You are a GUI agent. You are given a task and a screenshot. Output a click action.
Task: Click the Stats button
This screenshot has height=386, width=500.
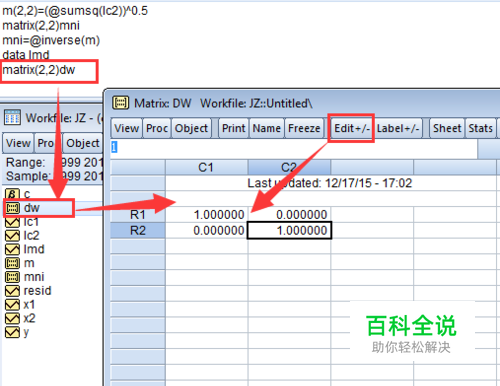click(x=480, y=128)
